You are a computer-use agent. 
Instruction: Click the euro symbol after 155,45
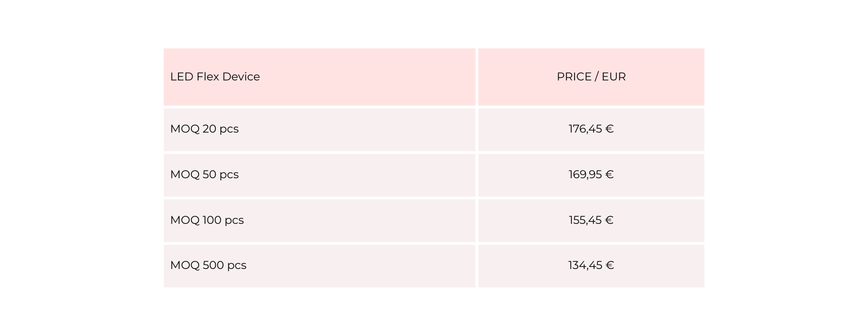point(609,220)
